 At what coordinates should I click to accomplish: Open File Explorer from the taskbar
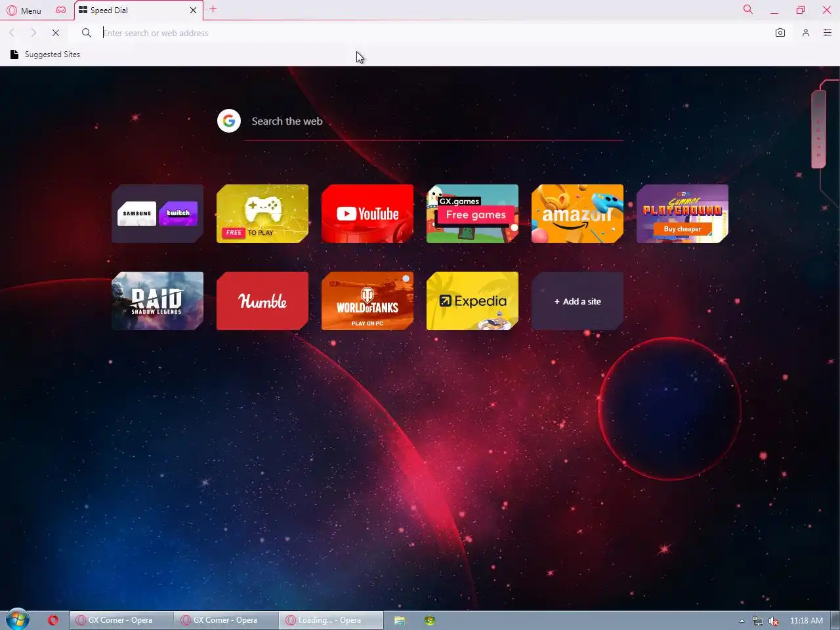[399, 620]
